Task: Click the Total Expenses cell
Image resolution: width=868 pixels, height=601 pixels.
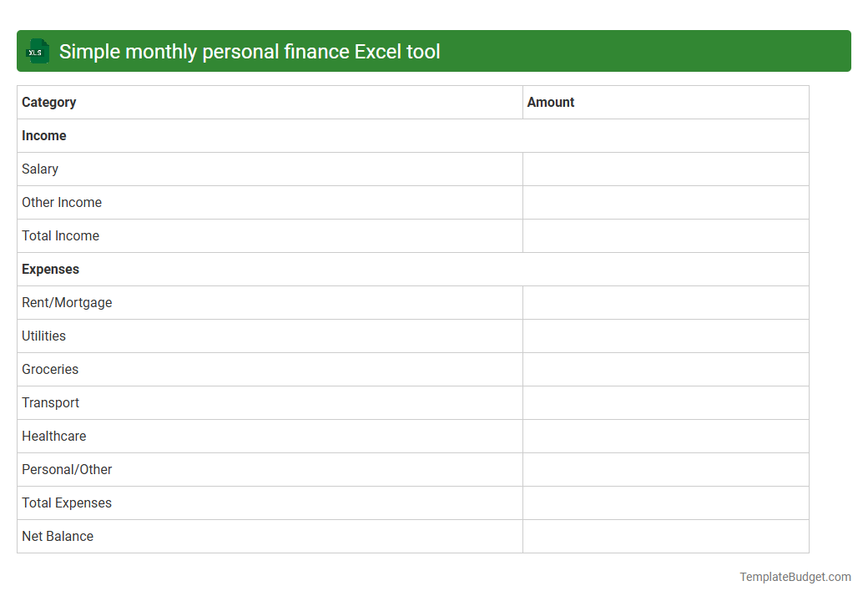Action: click(66, 503)
